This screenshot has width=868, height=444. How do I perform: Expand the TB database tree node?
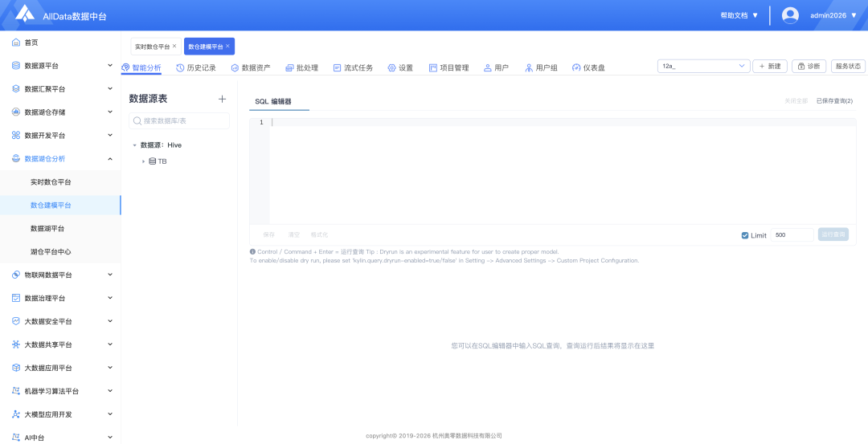click(143, 161)
